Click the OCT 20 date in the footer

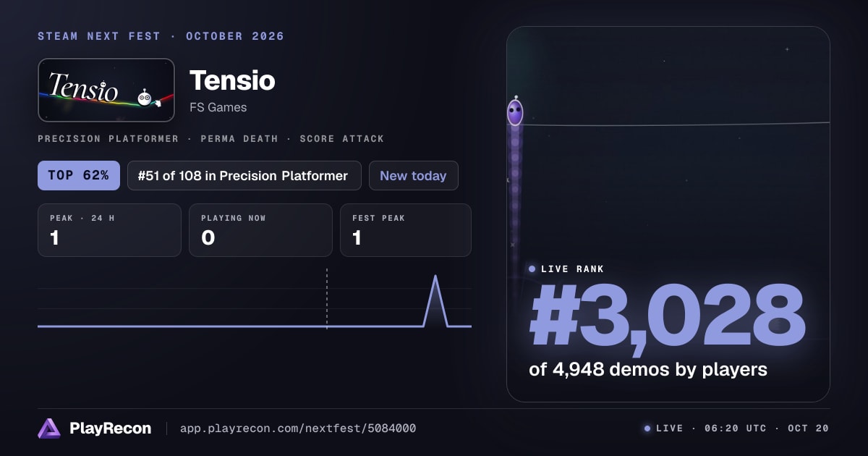(x=808, y=428)
